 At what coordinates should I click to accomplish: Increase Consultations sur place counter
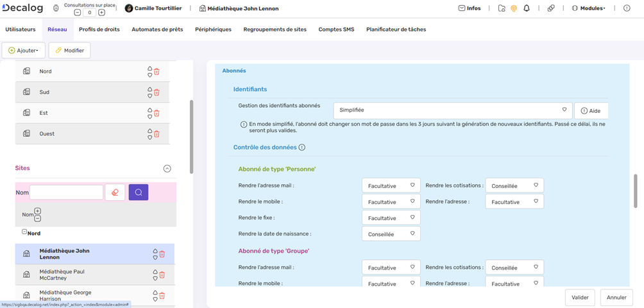point(101,12)
